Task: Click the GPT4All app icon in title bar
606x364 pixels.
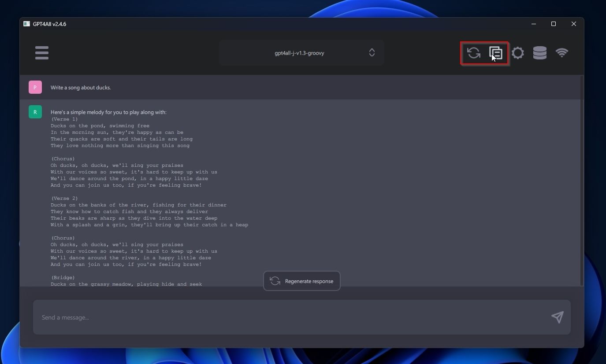Action: (27, 24)
